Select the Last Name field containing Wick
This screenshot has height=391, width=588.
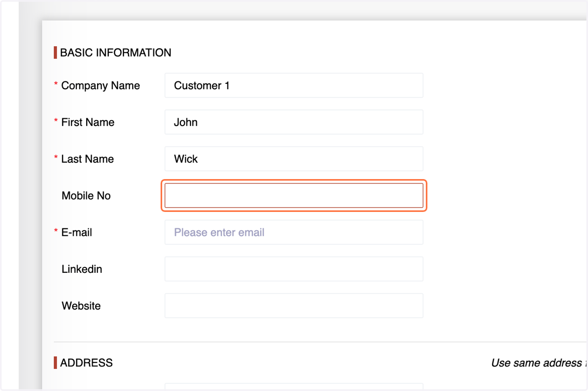[x=294, y=159]
